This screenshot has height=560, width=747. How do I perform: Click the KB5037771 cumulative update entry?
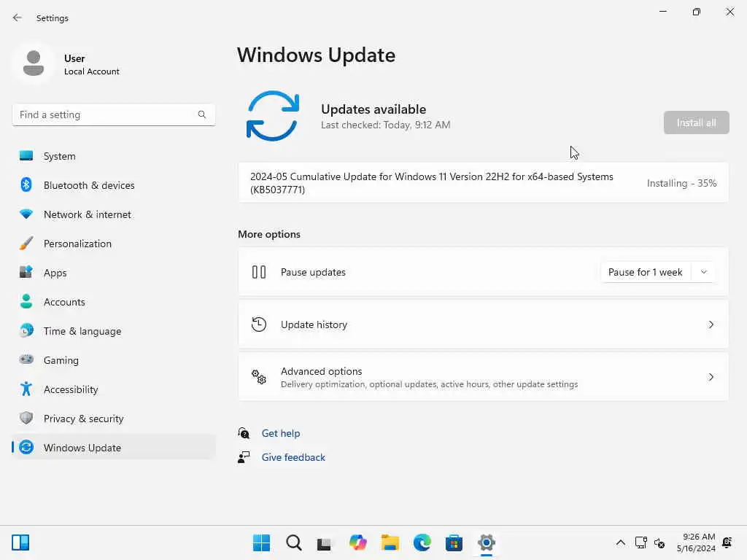483,183
